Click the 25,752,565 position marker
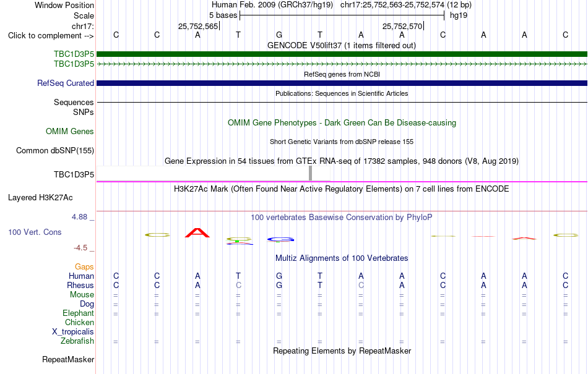The width and height of the screenshot is (588, 374). click(x=198, y=26)
